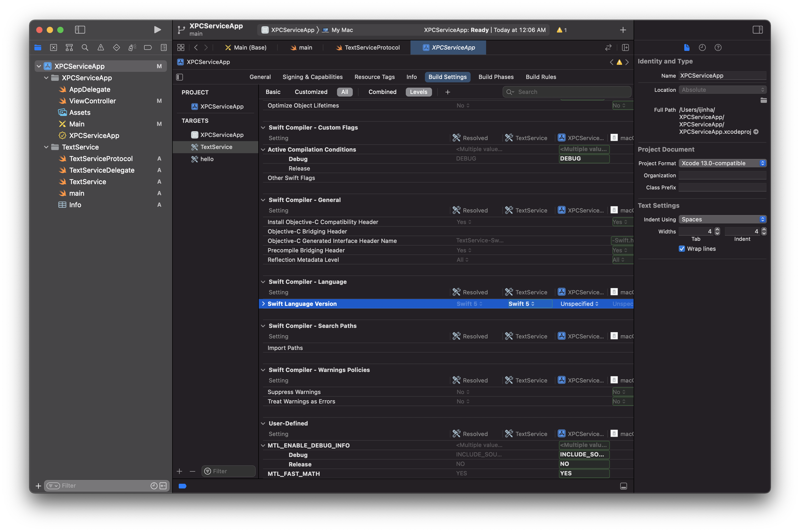Switch to TextServiceProtocol editor tab
The height and width of the screenshot is (532, 800).
(368, 47)
